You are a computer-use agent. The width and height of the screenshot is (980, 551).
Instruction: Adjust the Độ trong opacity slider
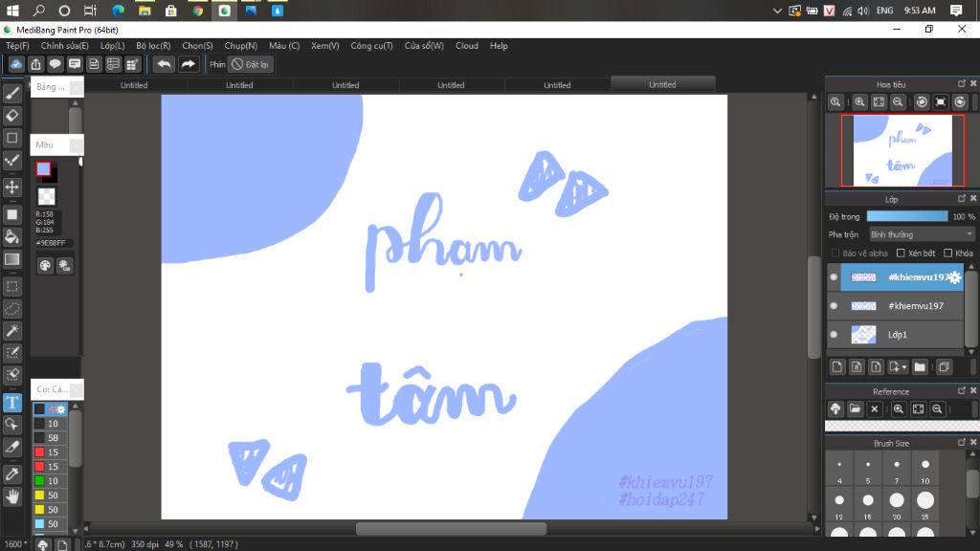(907, 216)
